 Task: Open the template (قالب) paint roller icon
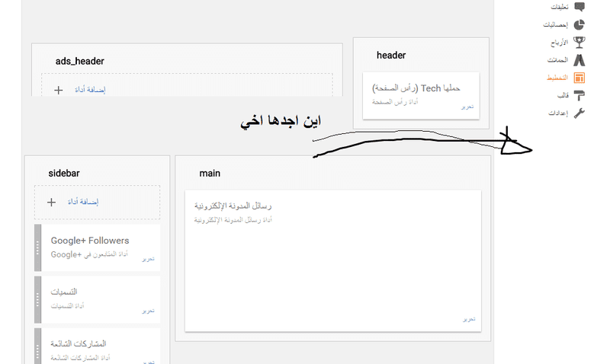pos(579,95)
